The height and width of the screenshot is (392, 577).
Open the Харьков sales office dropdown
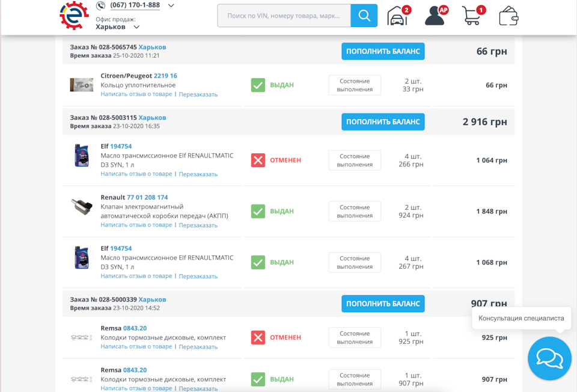point(117,27)
